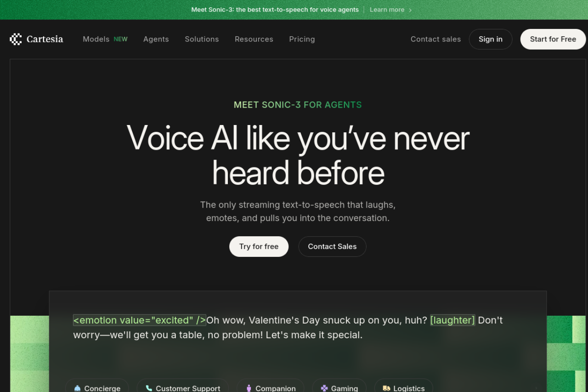The image size is (588, 392).
Task: Open the Sign in button
Action: pos(490,39)
